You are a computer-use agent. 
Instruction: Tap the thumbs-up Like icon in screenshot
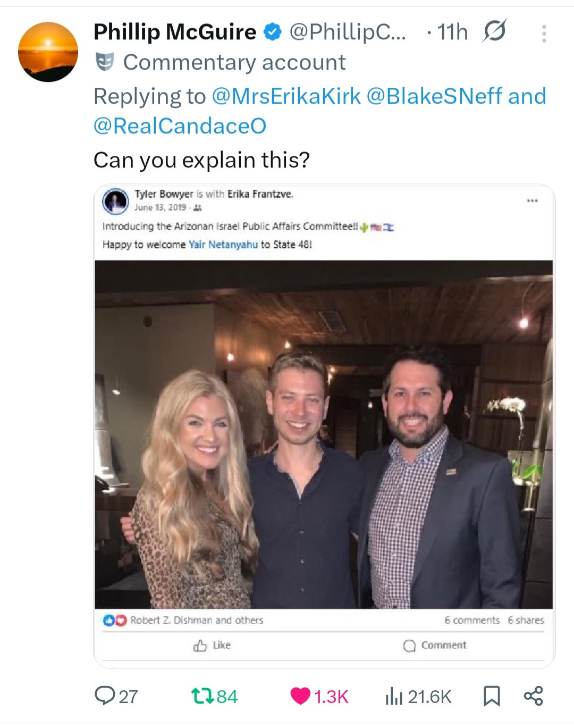click(200, 646)
